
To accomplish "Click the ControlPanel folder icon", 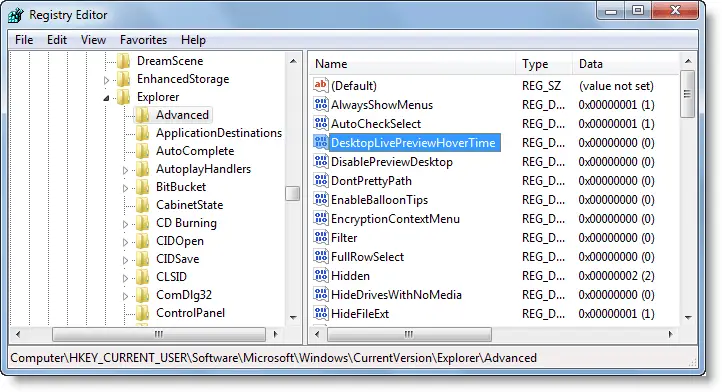I will 142,313.
